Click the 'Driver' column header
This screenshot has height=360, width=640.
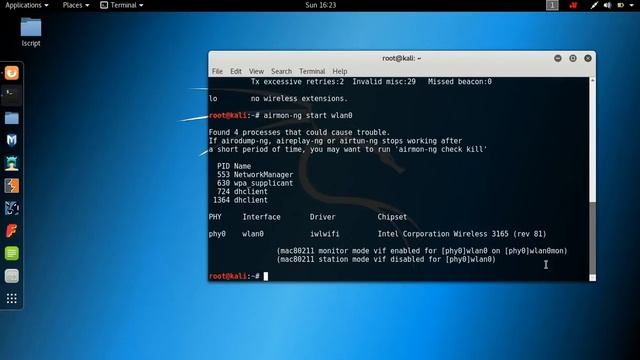click(322, 217)
